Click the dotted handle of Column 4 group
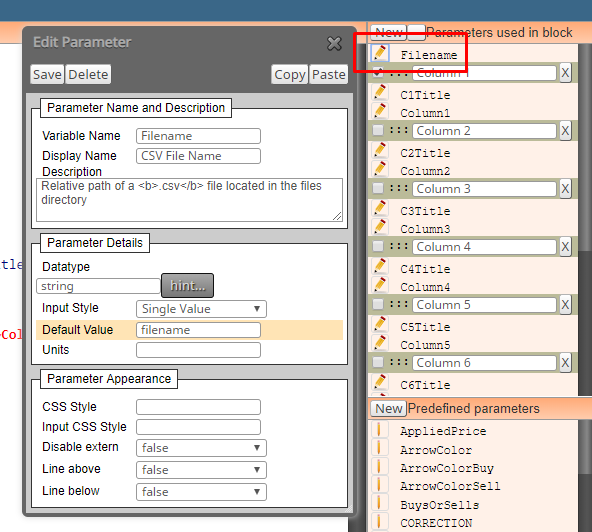This screenshot has height=532, width=592. pyautogui.click(x=399, y=247)
